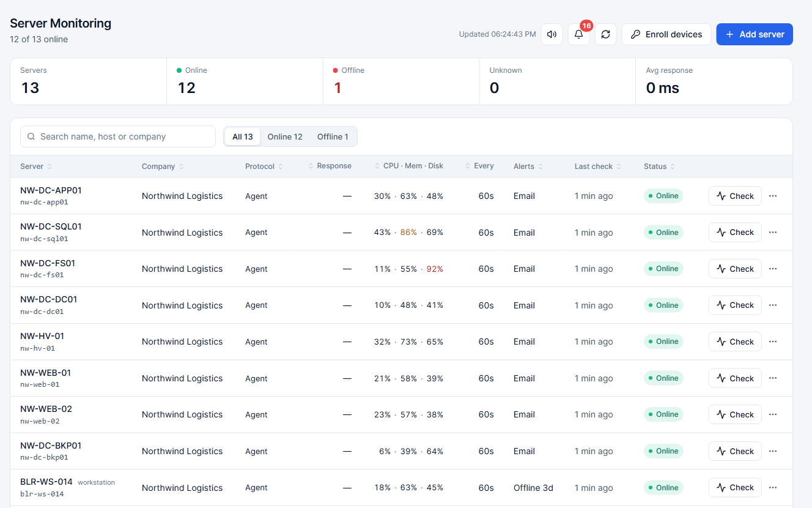Run Check on BLR-WS-014
This screenshot has width=812, height=508.
point(735,488)
